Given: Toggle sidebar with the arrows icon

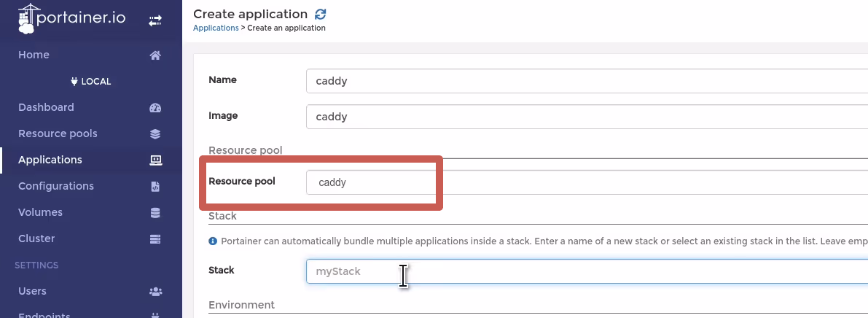Looking at the screenshot, I should pos(155,21).
